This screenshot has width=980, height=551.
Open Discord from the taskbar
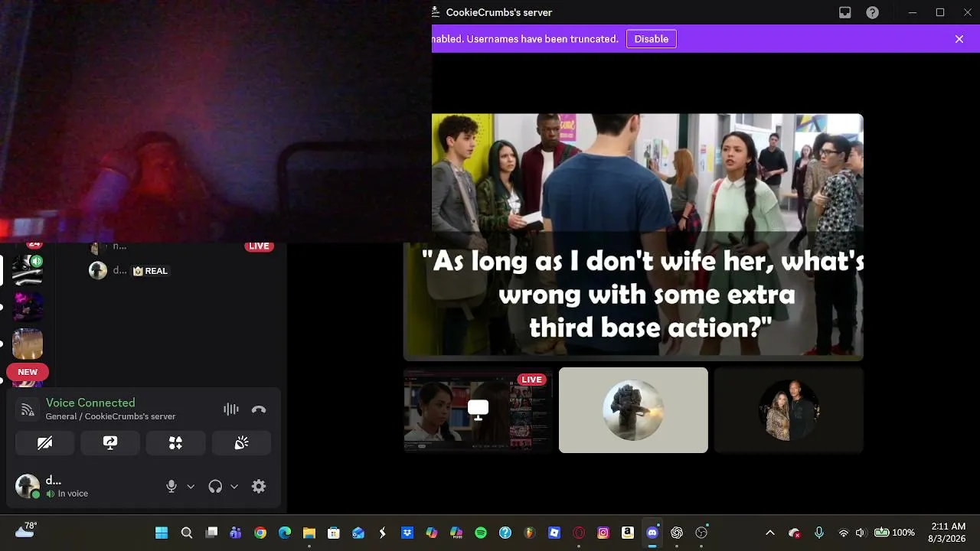pos(652,533)
